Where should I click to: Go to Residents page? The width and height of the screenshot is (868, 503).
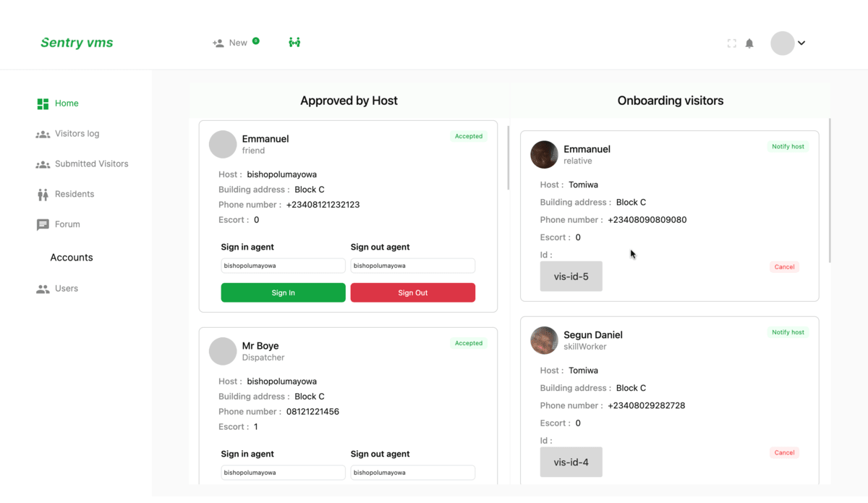tap(74, 194)
